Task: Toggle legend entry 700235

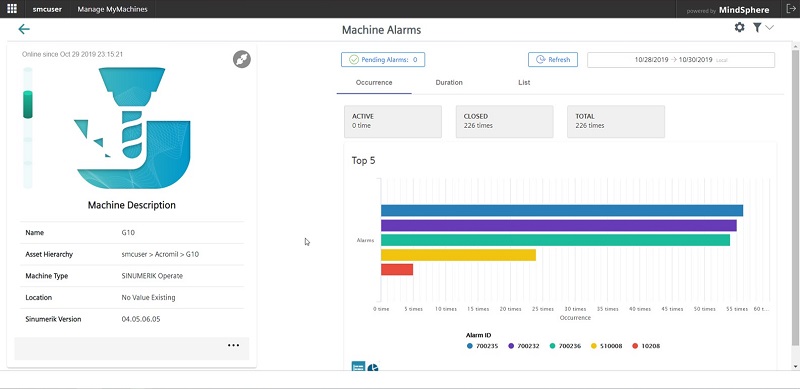Action: 482,346
